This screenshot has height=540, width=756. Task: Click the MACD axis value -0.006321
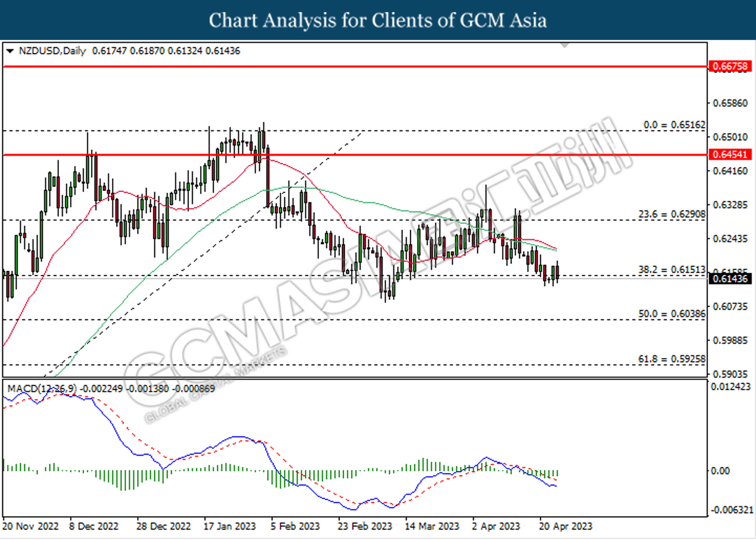point(732,510)
